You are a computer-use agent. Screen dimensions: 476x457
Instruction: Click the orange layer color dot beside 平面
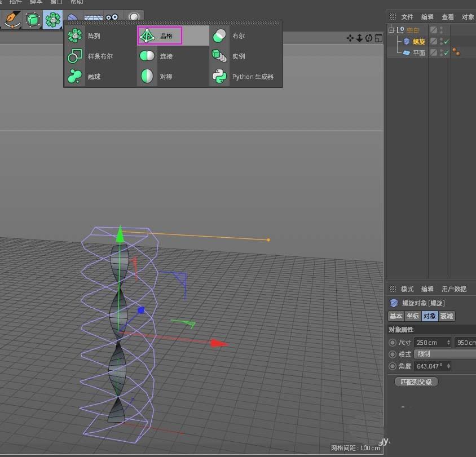[x=455, y=51]
